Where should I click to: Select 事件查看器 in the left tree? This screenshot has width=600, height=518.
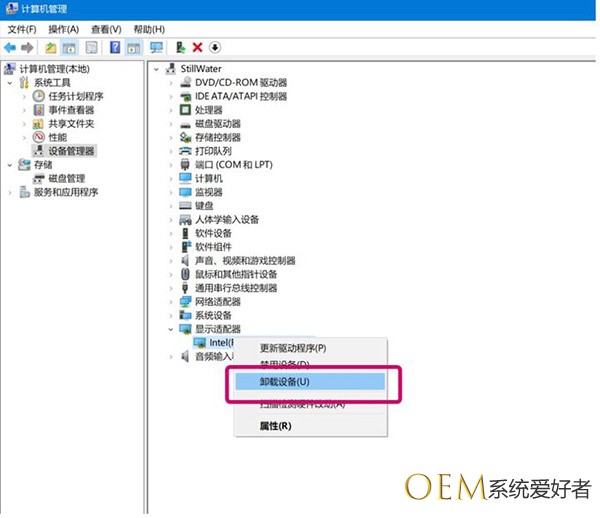click(x=70, y=110)
